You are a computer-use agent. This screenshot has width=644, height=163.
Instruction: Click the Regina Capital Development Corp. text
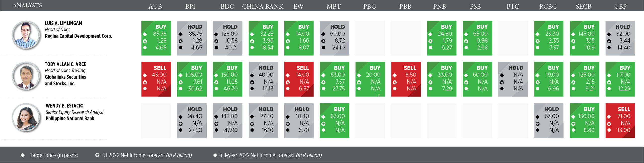pyautogui.click(x=78, y=36)
